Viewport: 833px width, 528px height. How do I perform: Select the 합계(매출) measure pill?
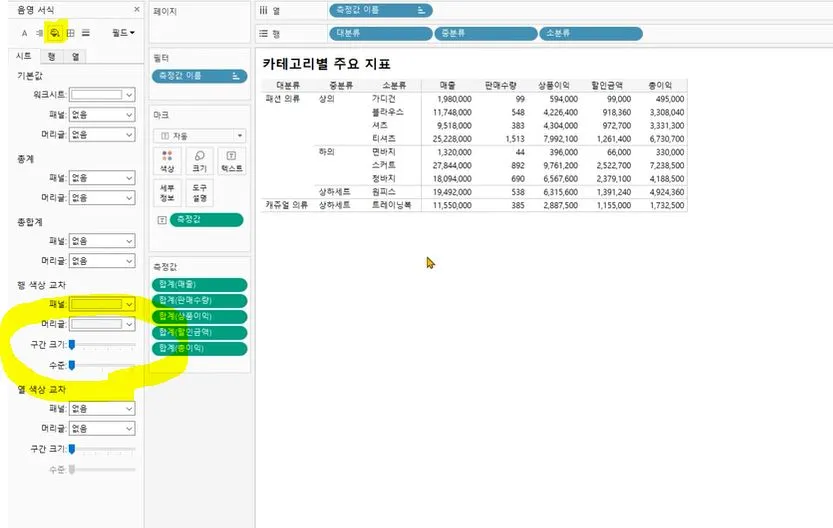pos(200,285)
